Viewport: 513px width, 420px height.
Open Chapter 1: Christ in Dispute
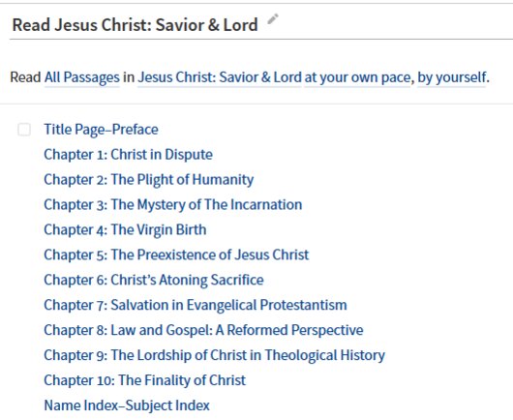tap(128, 155)
